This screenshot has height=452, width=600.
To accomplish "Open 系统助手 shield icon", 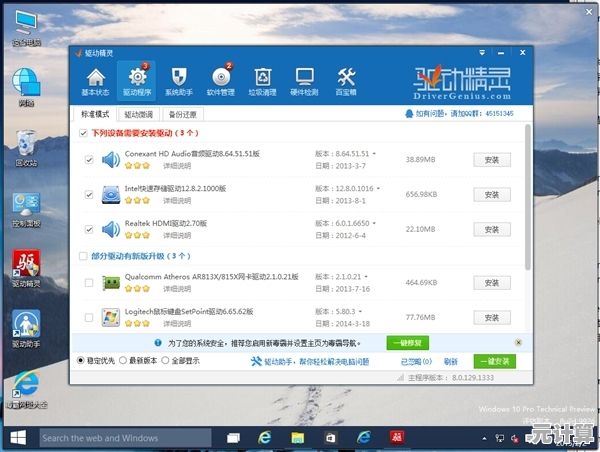I will [x=179, y=80].
